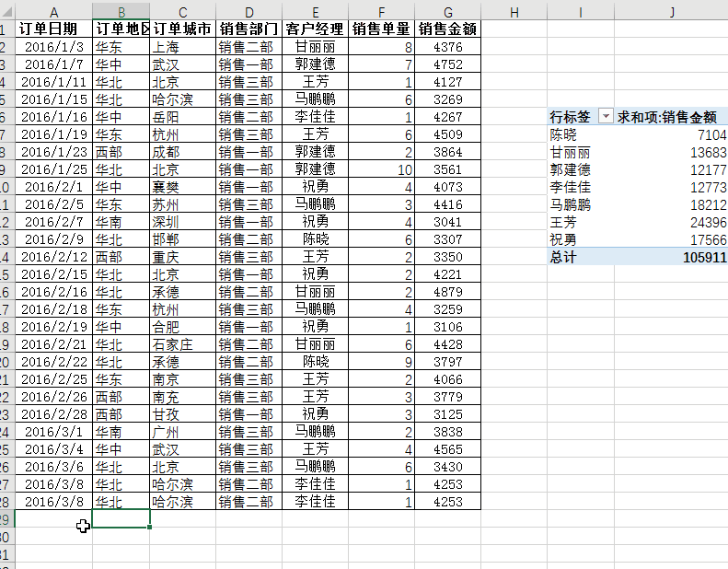Click the 销售金额 header cell

pos(448,29)
